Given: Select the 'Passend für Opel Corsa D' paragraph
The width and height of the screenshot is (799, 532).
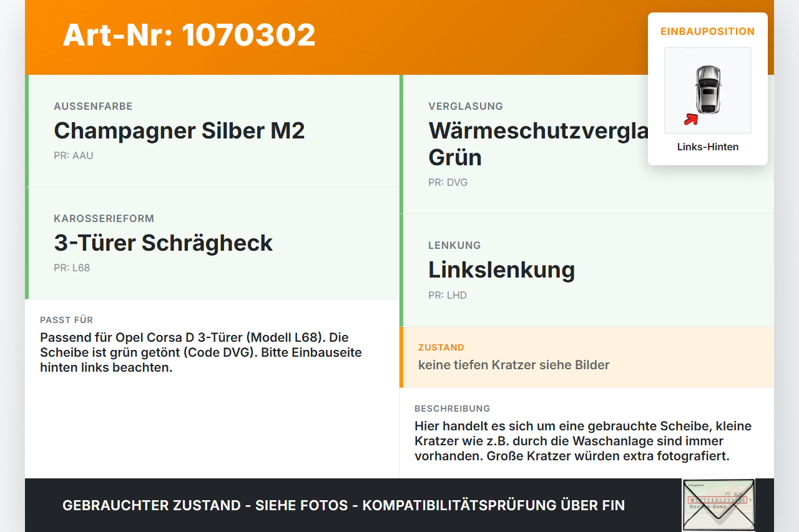Looking at the screenshot, I should (201, 352).
